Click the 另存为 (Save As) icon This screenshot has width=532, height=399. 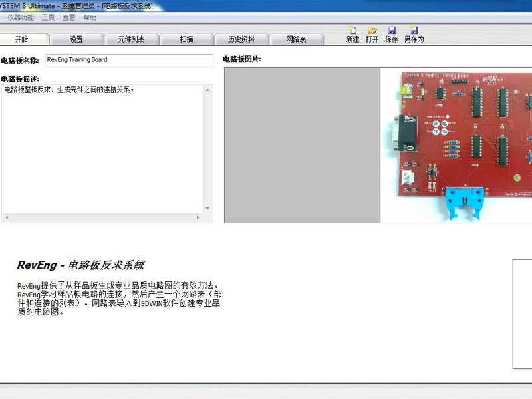point(414,35)
